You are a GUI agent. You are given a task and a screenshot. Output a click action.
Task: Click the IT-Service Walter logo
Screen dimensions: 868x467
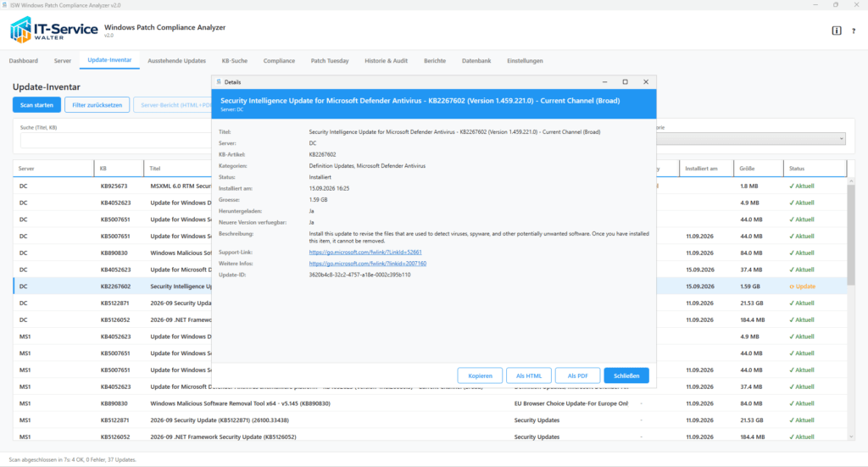tap(53, 30)
